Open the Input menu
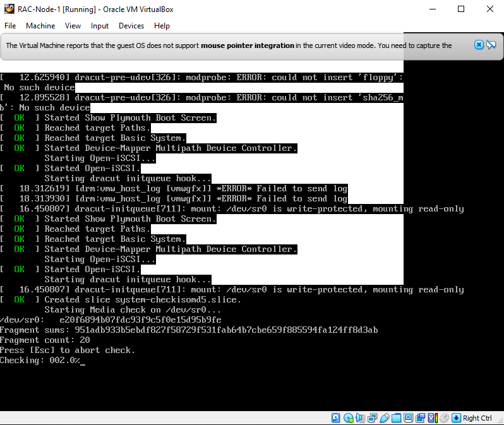 pos(100,26)
